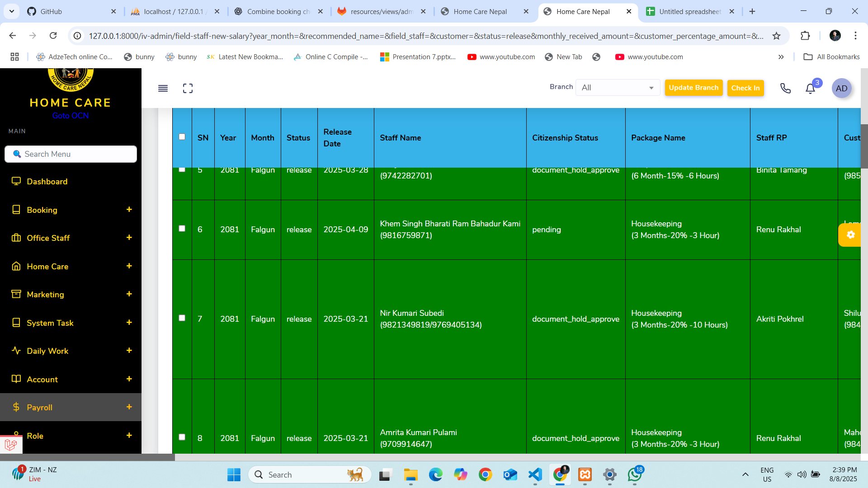Click the Dashboard monitor icon
Image resolution: width=868 pixels, height=488 pixels.
coord(16,181)
